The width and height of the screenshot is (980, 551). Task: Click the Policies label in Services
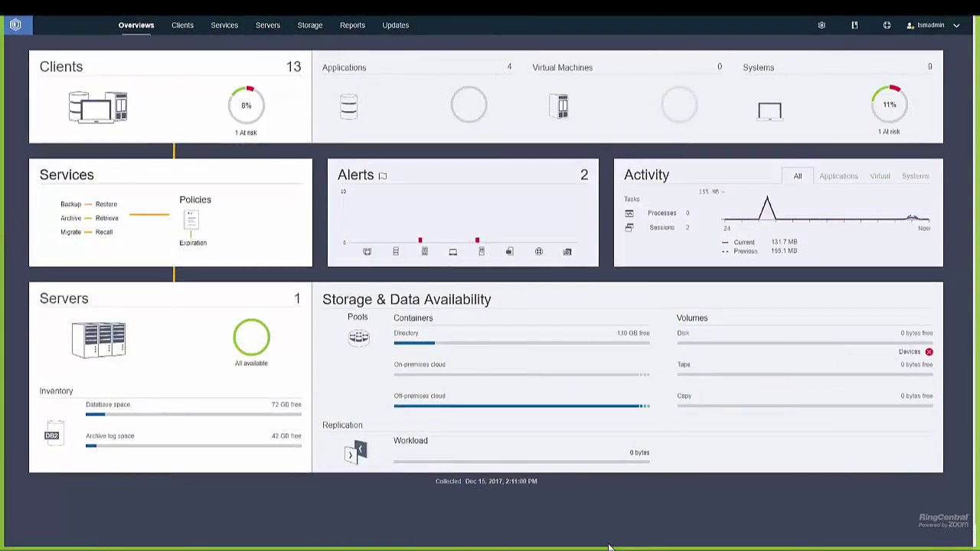[x=195, y=200]
